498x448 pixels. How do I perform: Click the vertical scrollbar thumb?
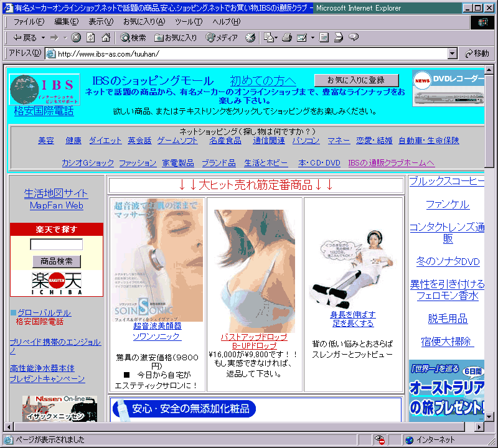click(489, 120)
